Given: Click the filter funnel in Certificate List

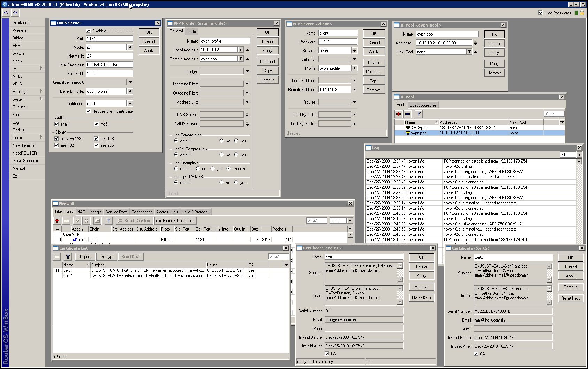Looking at the screenshot, I should coord(68,257).
